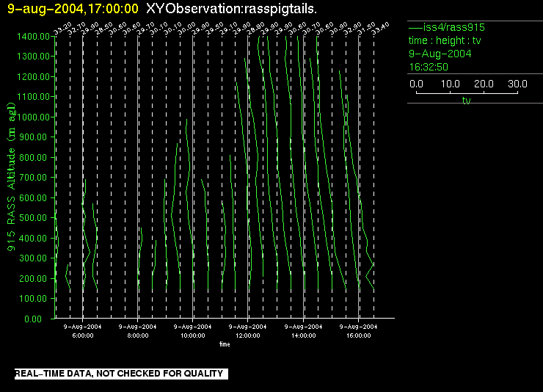The image size is (543, 392).
Task: Click the 700.00 altitude tick label
Action: click(x=36, y=178)
